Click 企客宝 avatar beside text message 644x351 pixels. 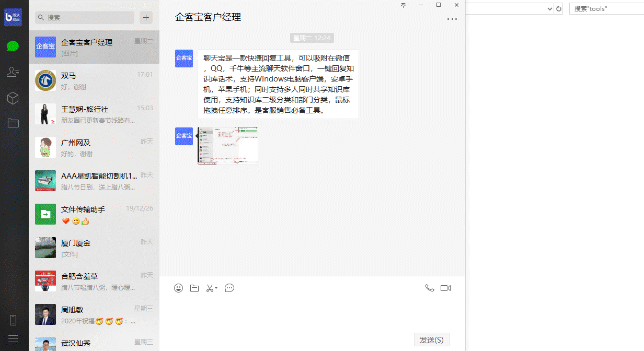click(x=184, y=58)
